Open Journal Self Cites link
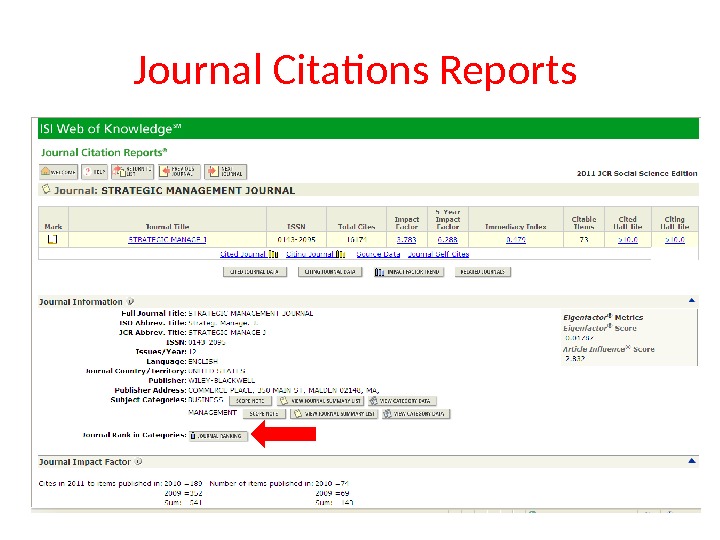The width and height of the screenshot is (720, 540). tap(439, 254)
